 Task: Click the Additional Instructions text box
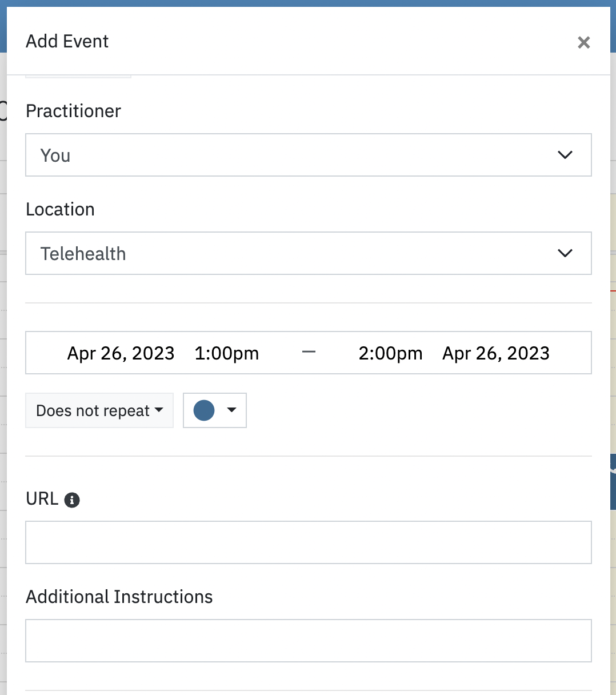pyautogui.click(x=309, y=640)
